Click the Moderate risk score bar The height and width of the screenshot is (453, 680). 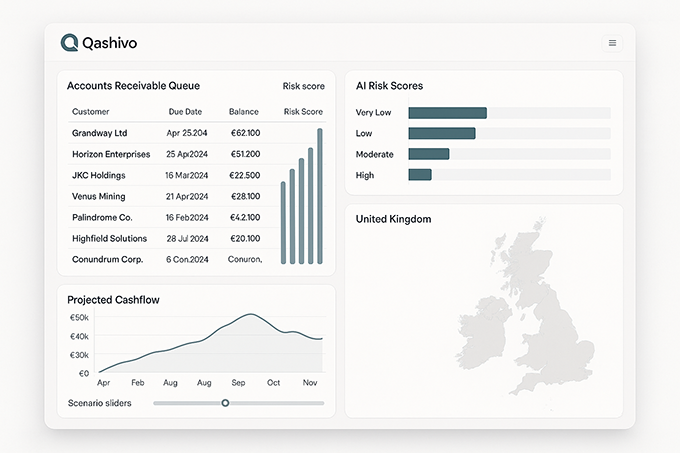(x=428, y=154)
